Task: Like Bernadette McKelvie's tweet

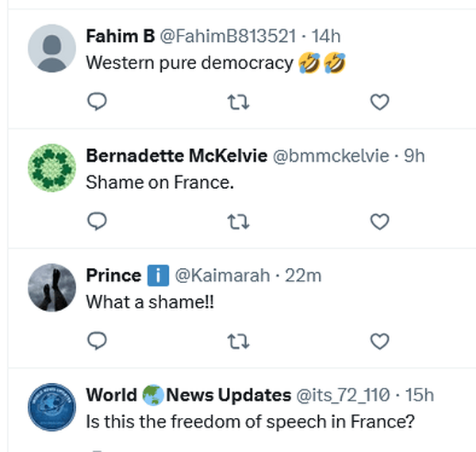Action: 380,220
